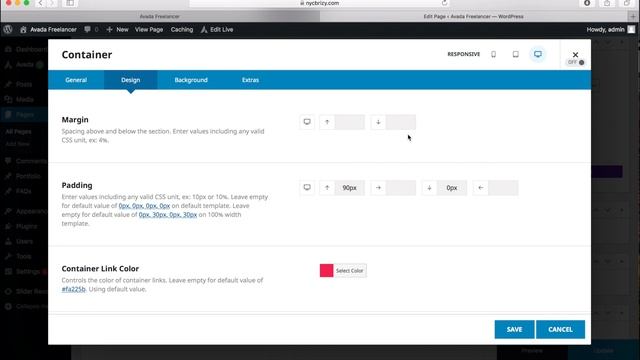
Task: Click Edit Live in admin bar
Action: [217, 29]
